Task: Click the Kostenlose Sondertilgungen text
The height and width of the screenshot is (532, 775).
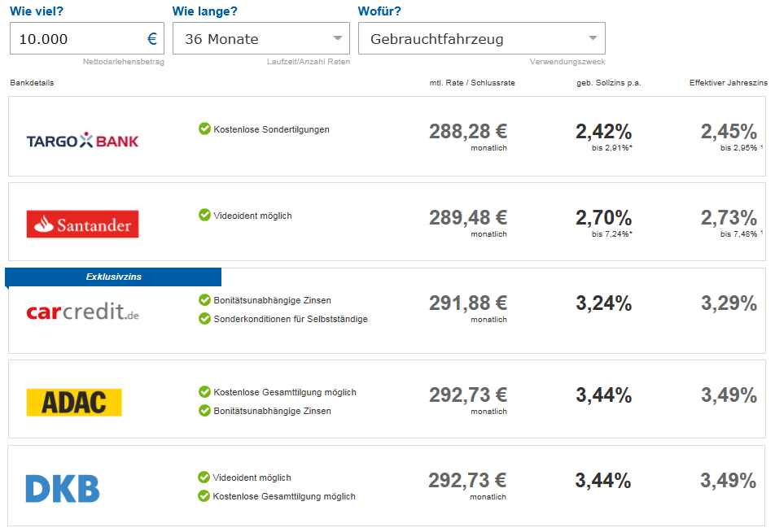Action: tap(271, 129)
